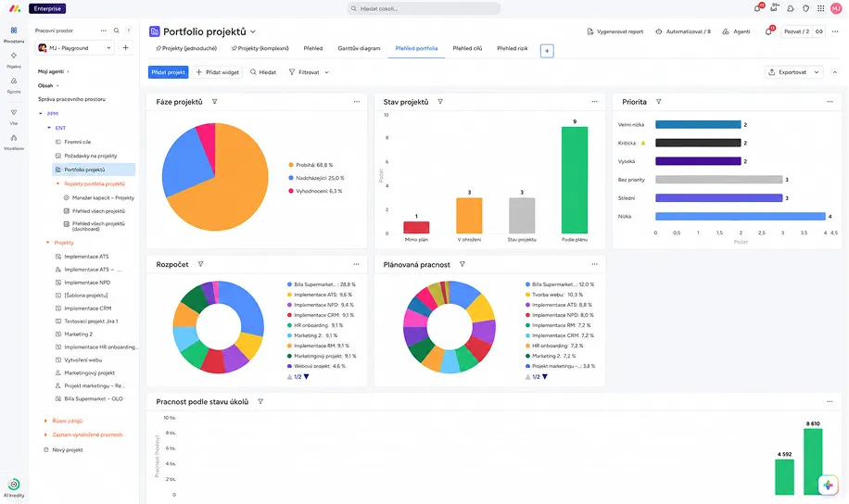Filter the Plánovaná pracnost widget

462,264
